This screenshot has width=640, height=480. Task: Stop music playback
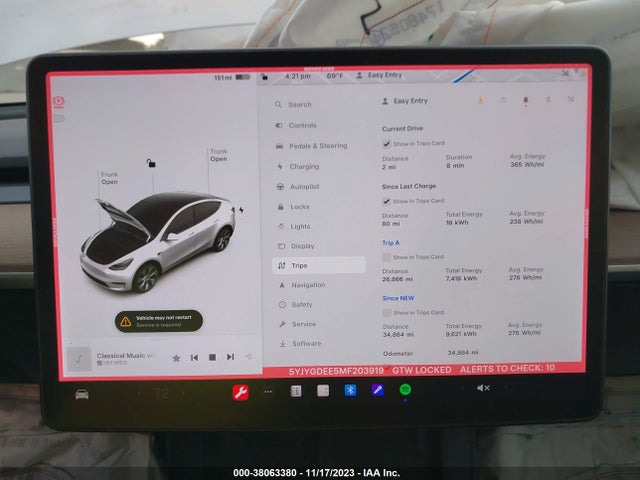212,357
